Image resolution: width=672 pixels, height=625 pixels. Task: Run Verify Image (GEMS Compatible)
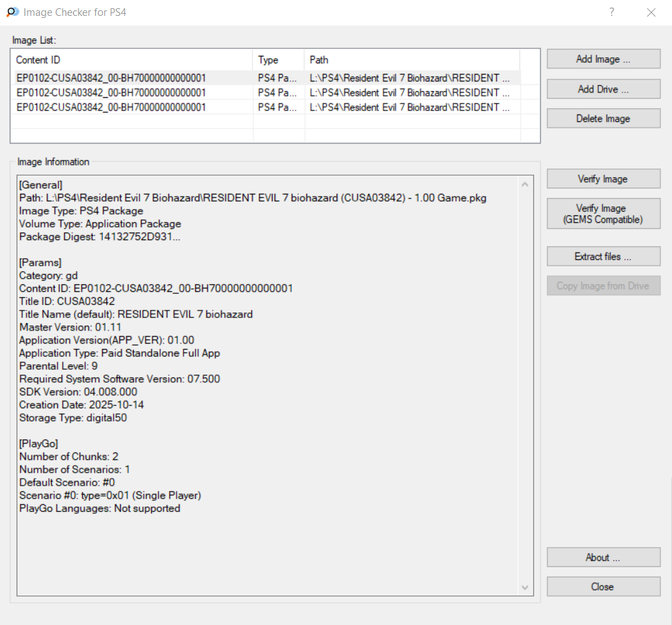(603, 214)
